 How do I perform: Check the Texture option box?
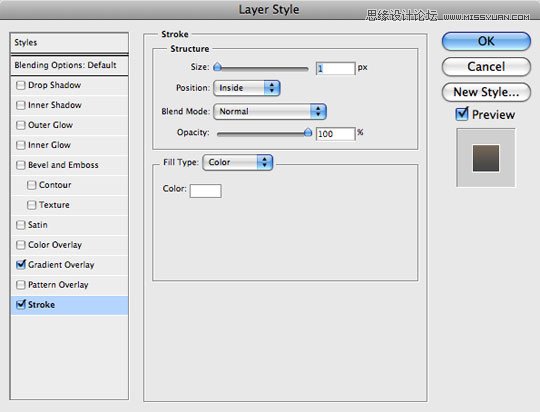coord(31,205)
